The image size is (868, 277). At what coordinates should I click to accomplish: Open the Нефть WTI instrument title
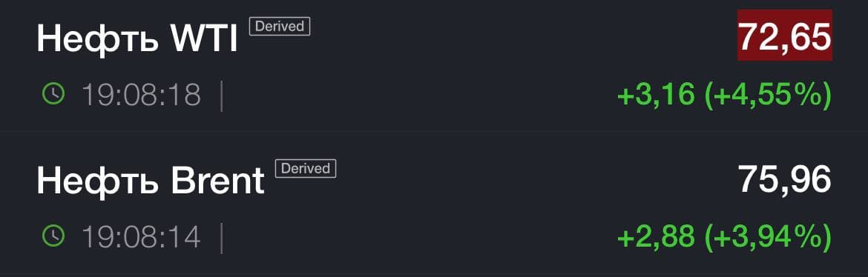coord(137,39)
